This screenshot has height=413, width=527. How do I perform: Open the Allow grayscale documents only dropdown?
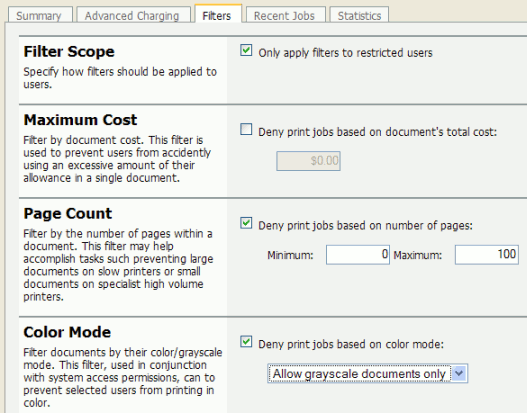tap(368, 373)
